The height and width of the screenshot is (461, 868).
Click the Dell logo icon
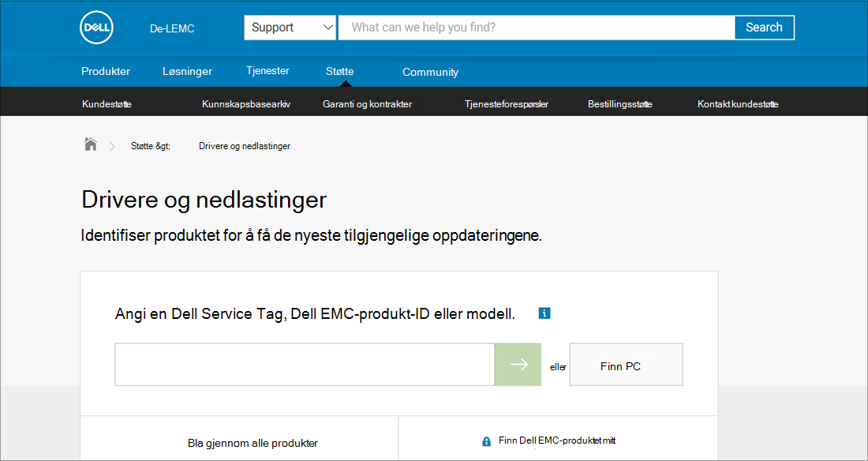[x=97, y=28]
